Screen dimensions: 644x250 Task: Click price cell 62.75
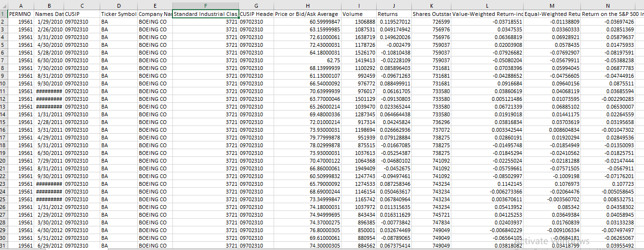(307, 60)
